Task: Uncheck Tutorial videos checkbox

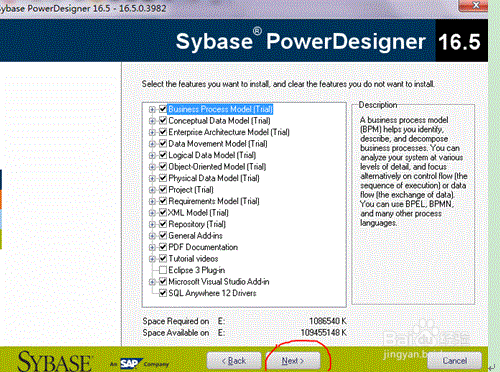Action: click(x=163, y=258)
